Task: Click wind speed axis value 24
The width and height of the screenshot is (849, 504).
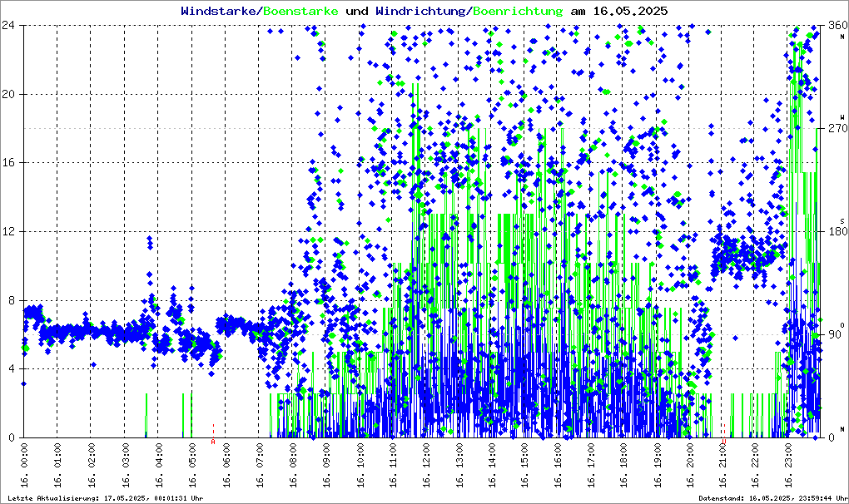Action: pyautogui.click(x=8, y=25)
